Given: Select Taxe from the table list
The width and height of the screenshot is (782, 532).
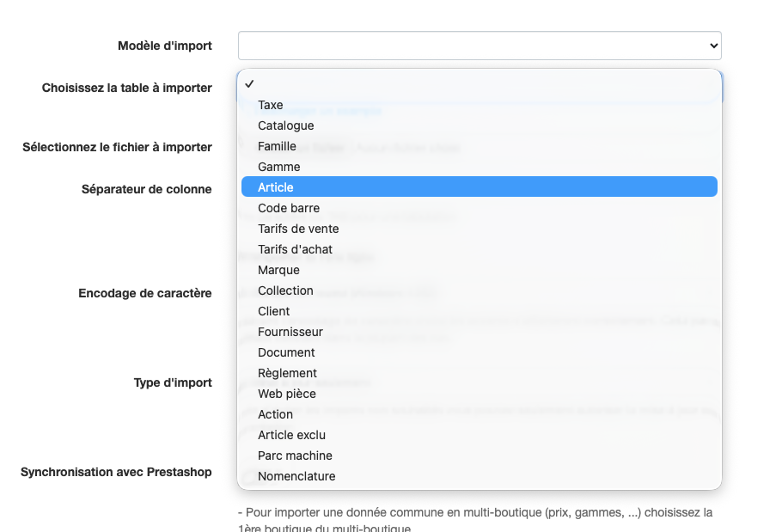Looking at the screenshot, I should click(x=271, y=105).
